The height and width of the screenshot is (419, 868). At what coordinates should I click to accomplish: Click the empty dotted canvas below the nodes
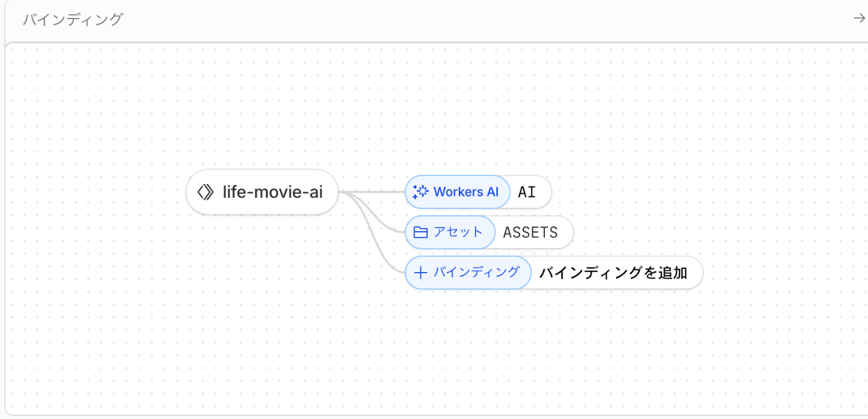click(434, 353)
